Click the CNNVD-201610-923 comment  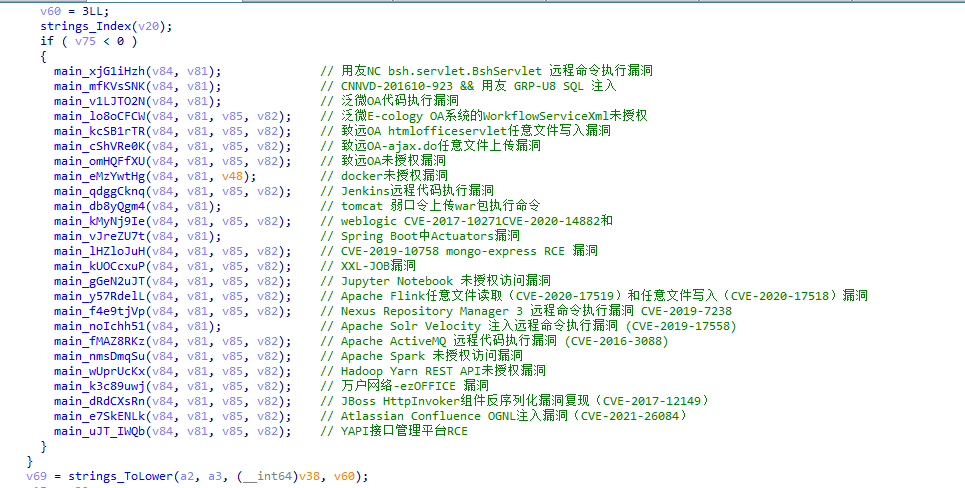(x=468, y=86)
